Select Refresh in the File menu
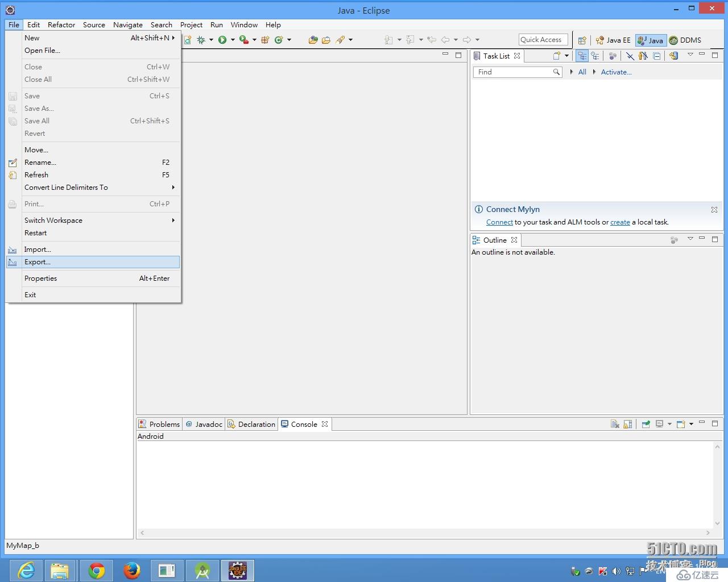728x582 pixels. [x=93, y=175]
